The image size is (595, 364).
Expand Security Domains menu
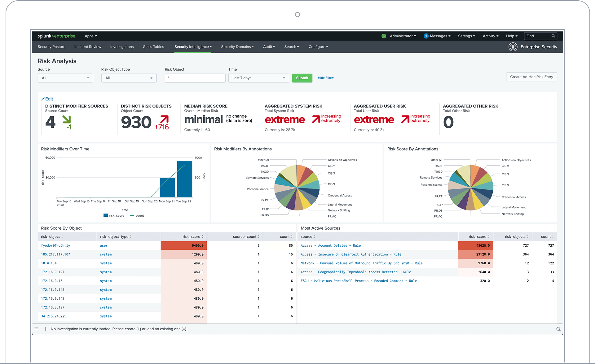tap(237, 47)
